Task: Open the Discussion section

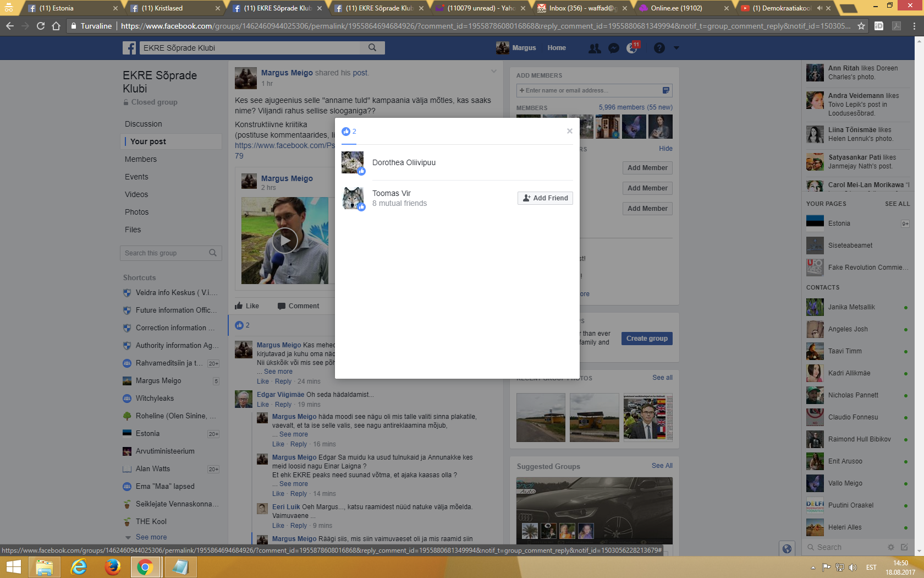Action: pyautogui.click(x=144, y=124)
